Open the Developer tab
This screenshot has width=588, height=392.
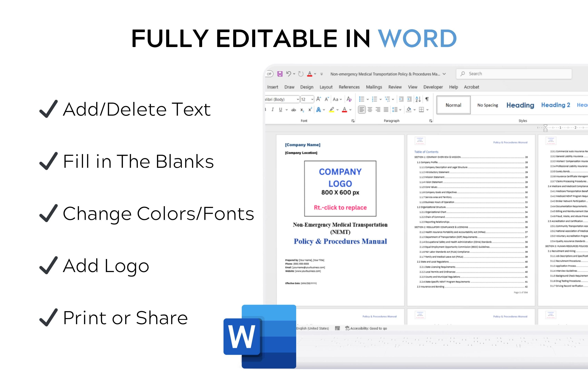(x=433, y=87)
